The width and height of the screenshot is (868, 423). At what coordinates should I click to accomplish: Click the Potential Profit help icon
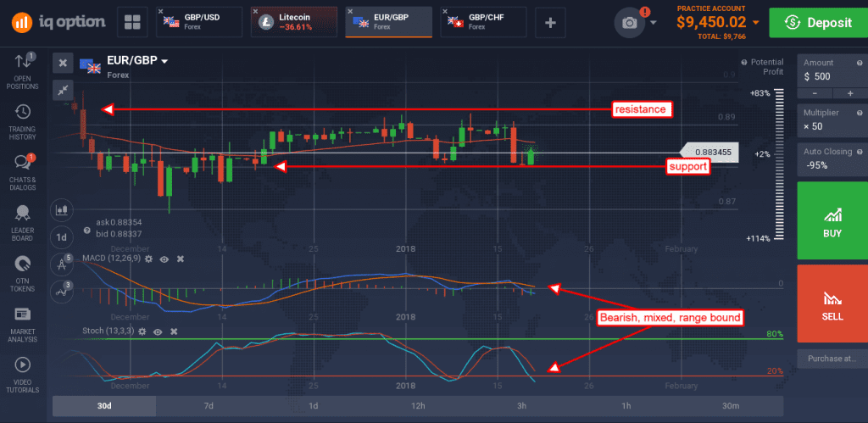(x=745, y=62)
